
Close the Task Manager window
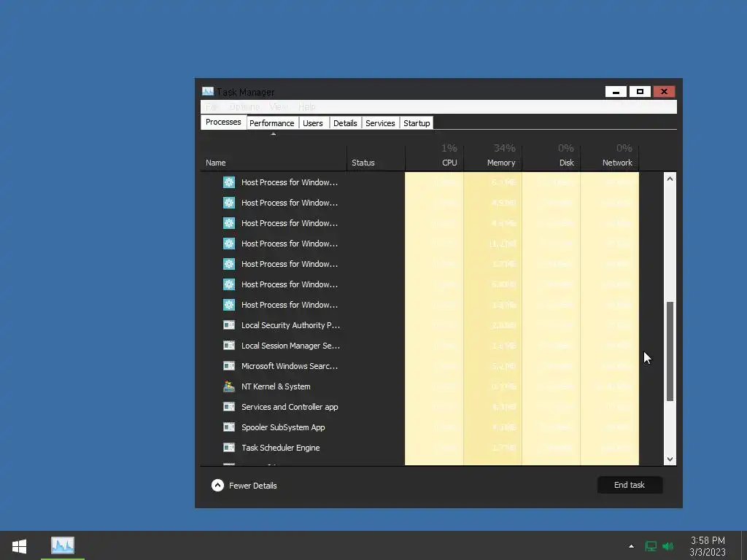(664, 91)
